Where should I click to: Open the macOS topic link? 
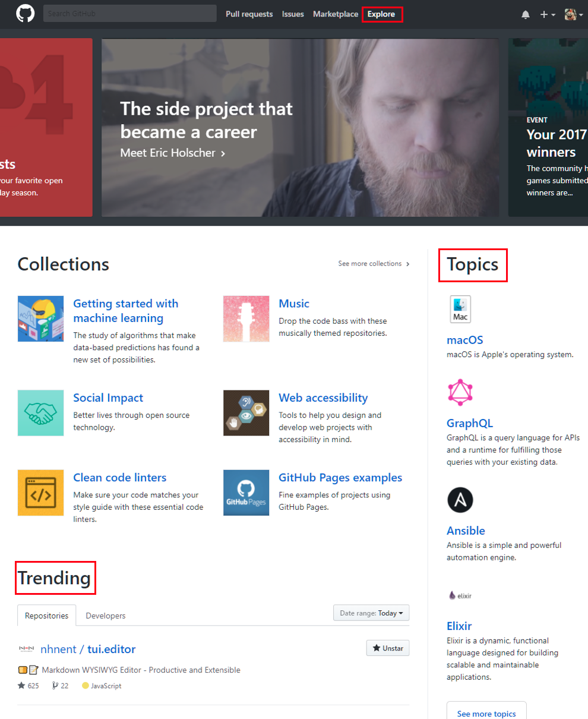(x=464, y=340)
